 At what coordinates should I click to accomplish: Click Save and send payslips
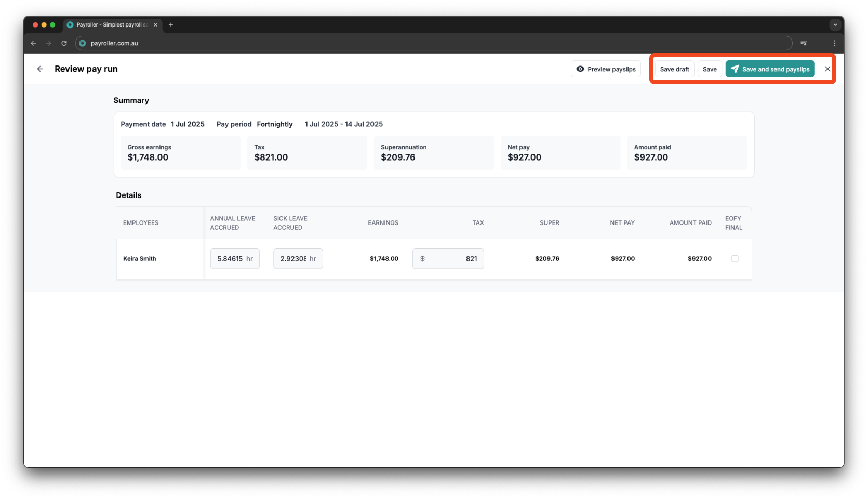770,69
